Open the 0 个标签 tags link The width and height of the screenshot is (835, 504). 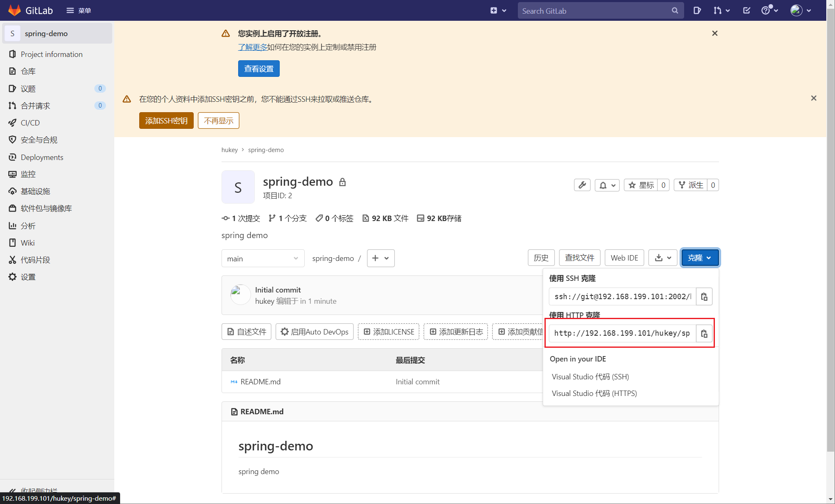coord(334,218)
